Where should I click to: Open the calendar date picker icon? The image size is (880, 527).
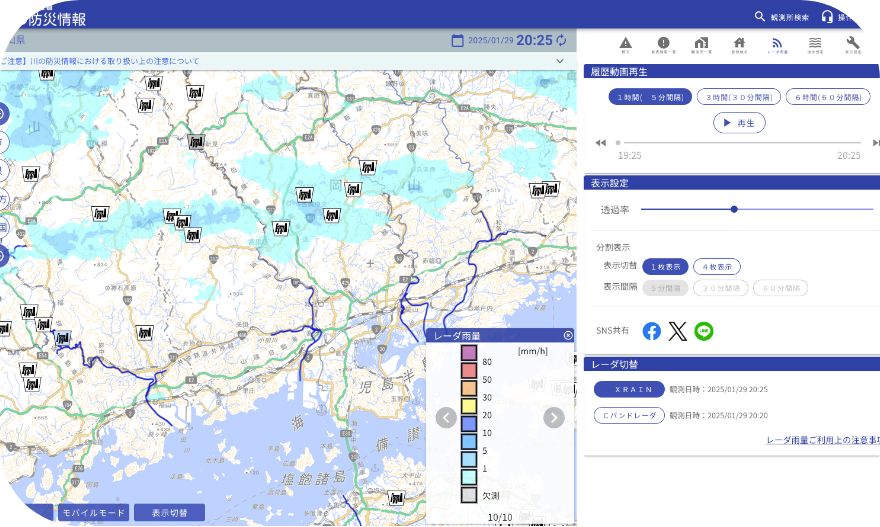(x=457, y=40)
